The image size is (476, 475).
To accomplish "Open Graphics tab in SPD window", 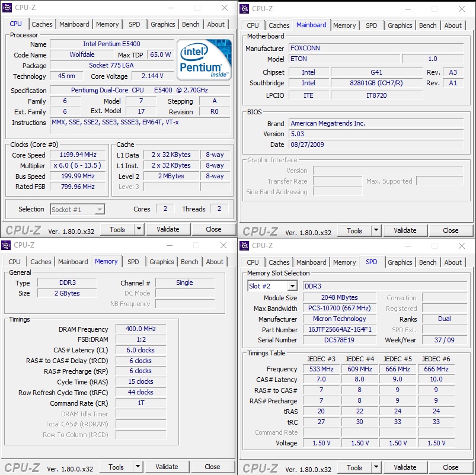I will [400, 262].
